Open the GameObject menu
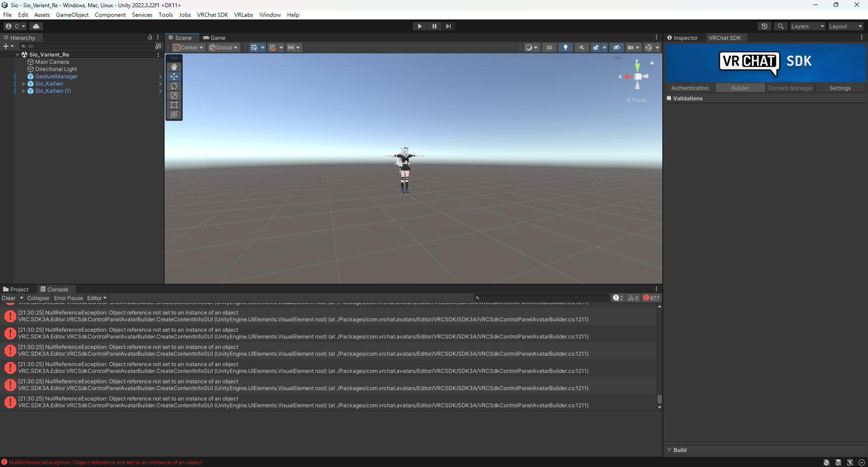868x467 pixels. [72, 14]
